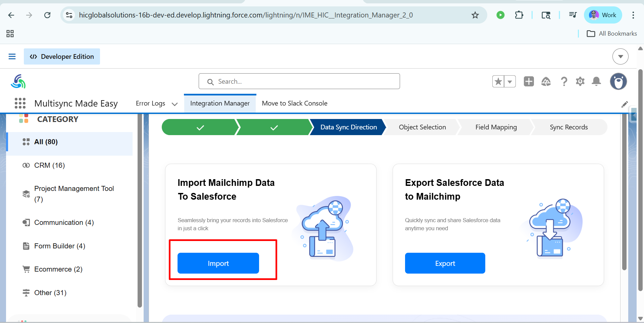Click the Salesforce app logo
The image size is (644, 323).
18,81
